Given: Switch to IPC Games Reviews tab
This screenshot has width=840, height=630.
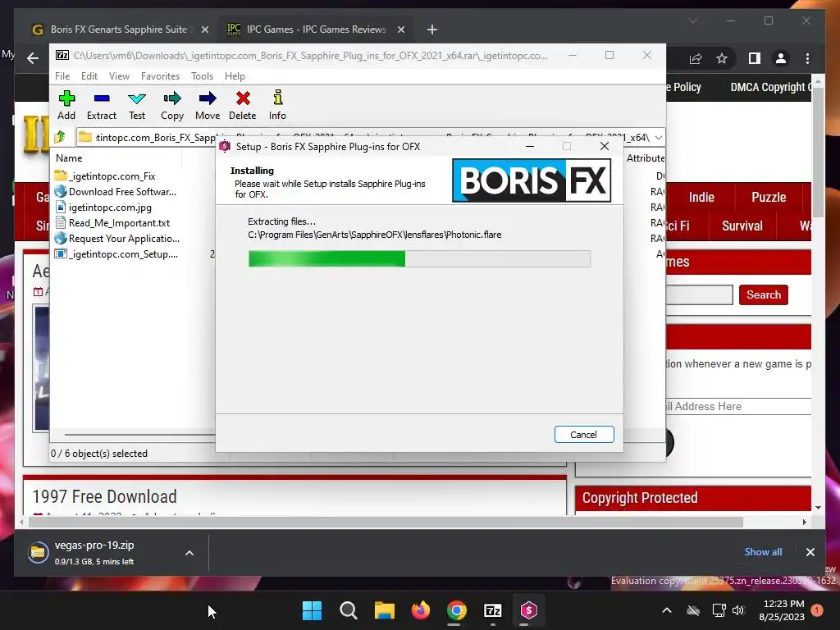Looking at the screenshot, I should [x=316, y=30].
